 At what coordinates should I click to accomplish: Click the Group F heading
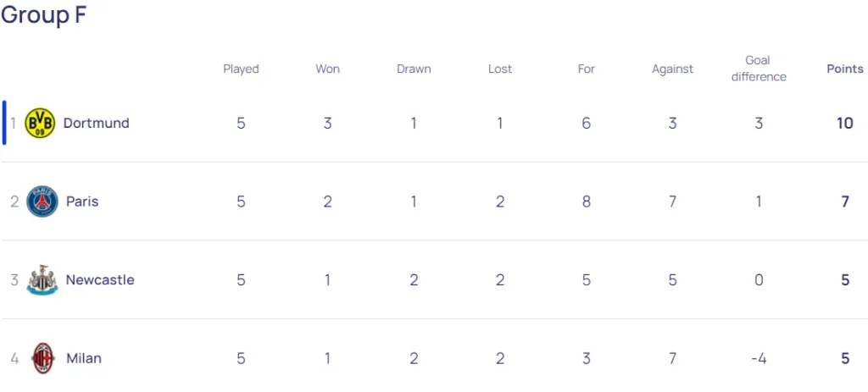tap(44, 15)
